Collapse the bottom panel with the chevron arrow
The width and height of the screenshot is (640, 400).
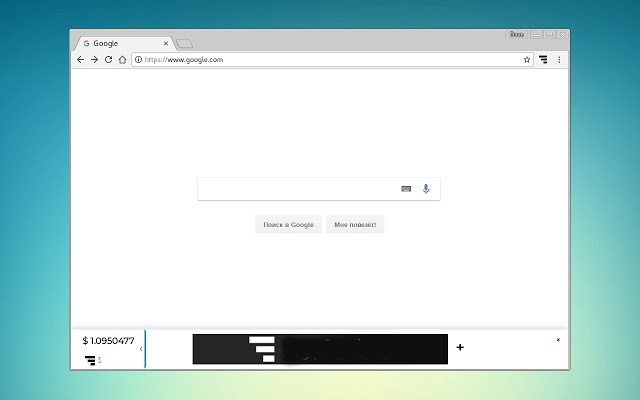point(141,349)
